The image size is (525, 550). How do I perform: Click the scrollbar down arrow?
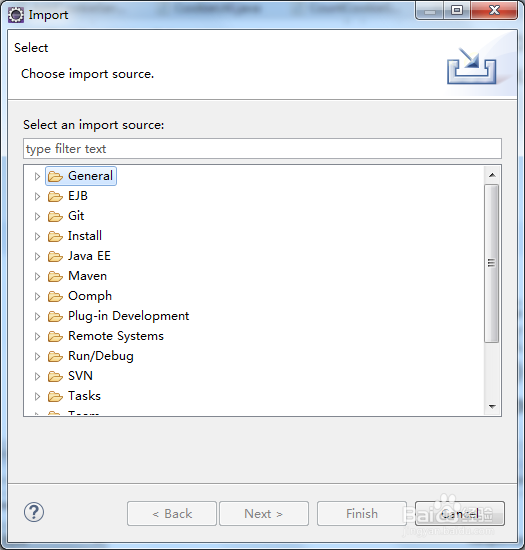coord(492,407)
